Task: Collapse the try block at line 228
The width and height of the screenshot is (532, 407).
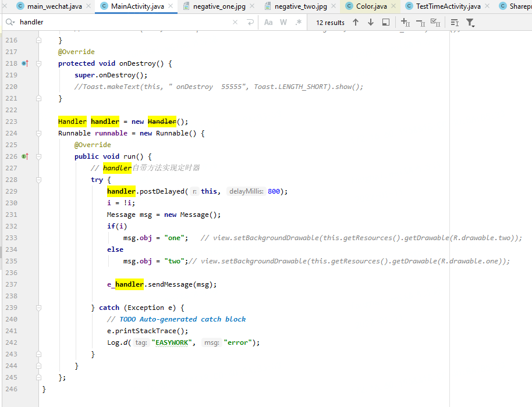Action: (x=38, y=180)
